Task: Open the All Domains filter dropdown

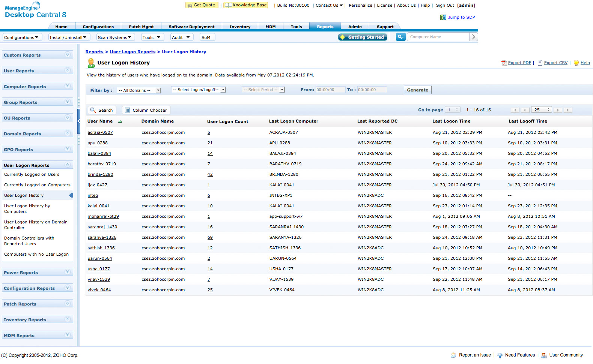Action: [x=139, y=90]
